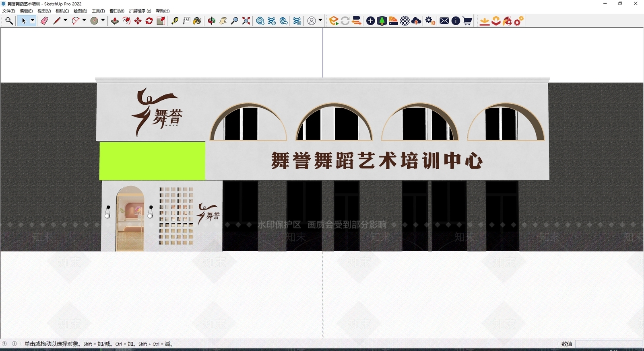Screen dimensions: 644x351
Task: Select the Circle shape tool
Action: (95, 21)
